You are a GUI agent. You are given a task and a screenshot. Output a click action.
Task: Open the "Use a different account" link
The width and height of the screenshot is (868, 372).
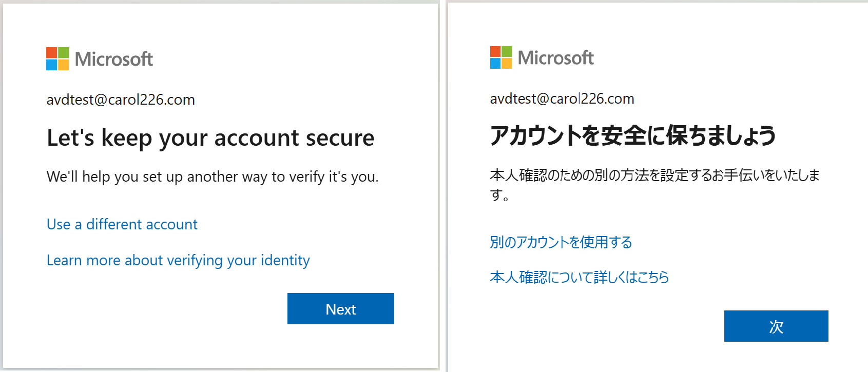pos(122,224)
